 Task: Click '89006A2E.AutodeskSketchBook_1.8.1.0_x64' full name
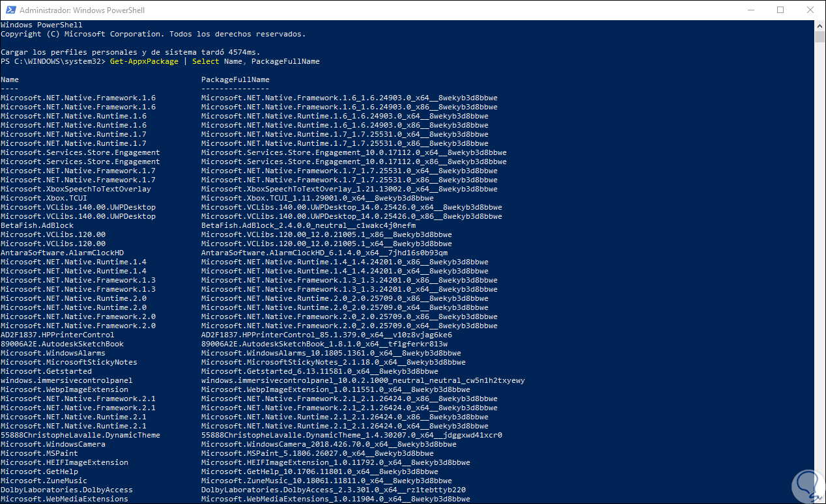[324, 344]
